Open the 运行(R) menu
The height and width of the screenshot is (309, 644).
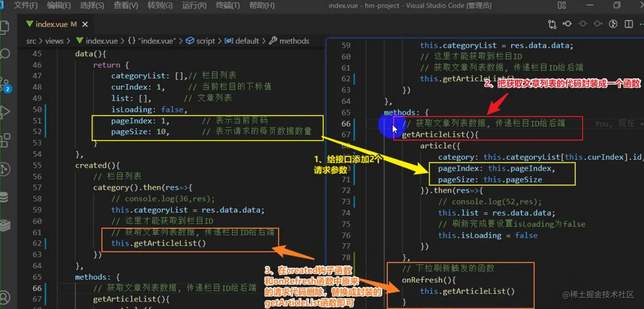194,6
